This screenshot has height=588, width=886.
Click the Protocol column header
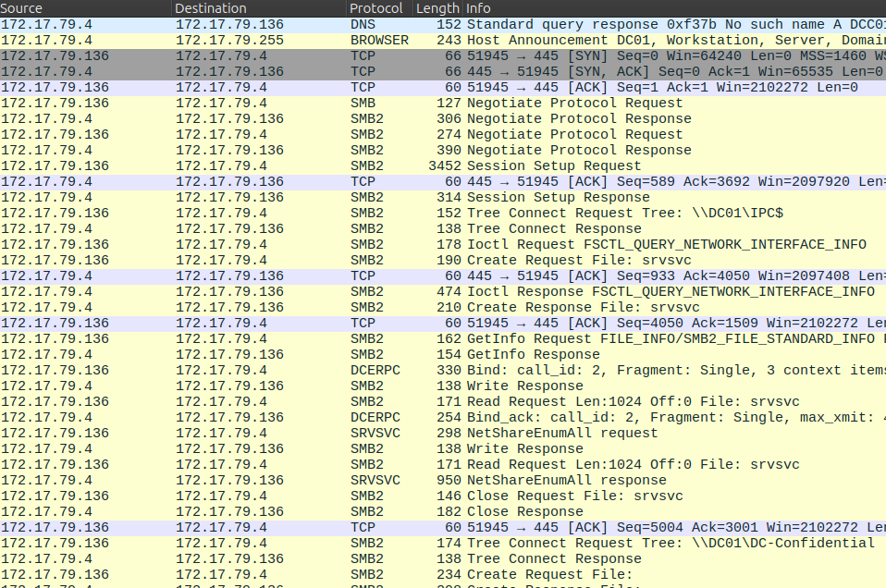[x=377, y=8]
